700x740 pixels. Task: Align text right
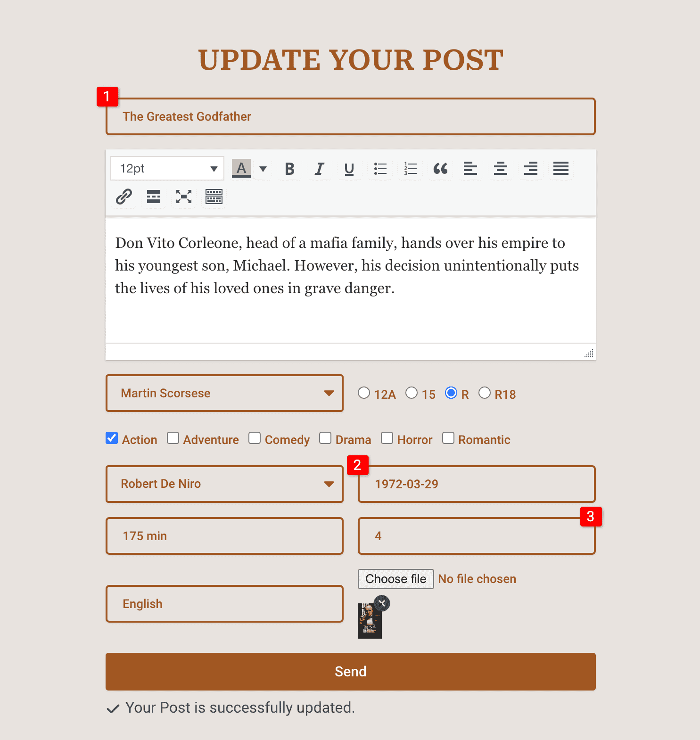(531, 169)
